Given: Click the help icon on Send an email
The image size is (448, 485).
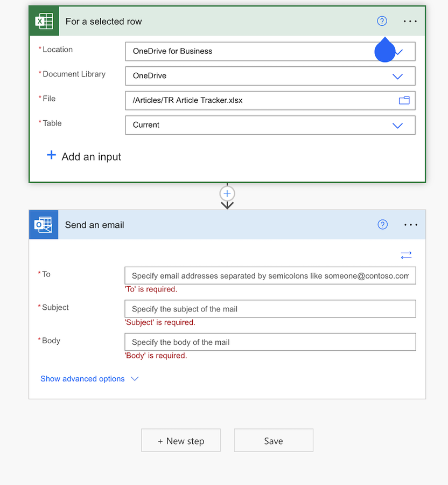Looking at the screenshot, I should coord(382,225).
